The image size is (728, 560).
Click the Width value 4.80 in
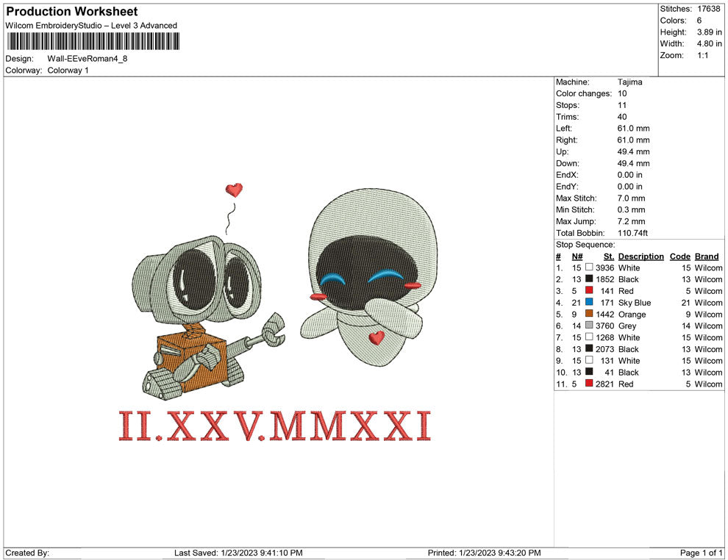(x=710, y=43)
